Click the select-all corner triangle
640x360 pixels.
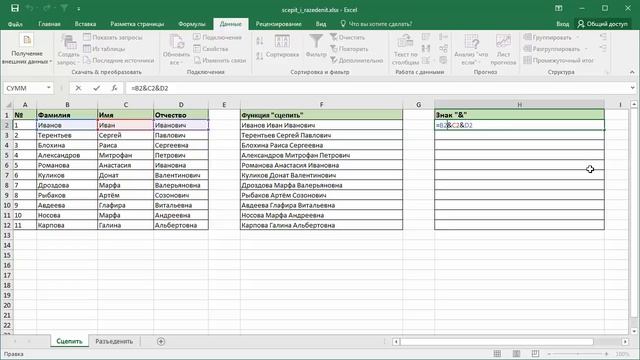pyautogui.click(x=8, y=105)
